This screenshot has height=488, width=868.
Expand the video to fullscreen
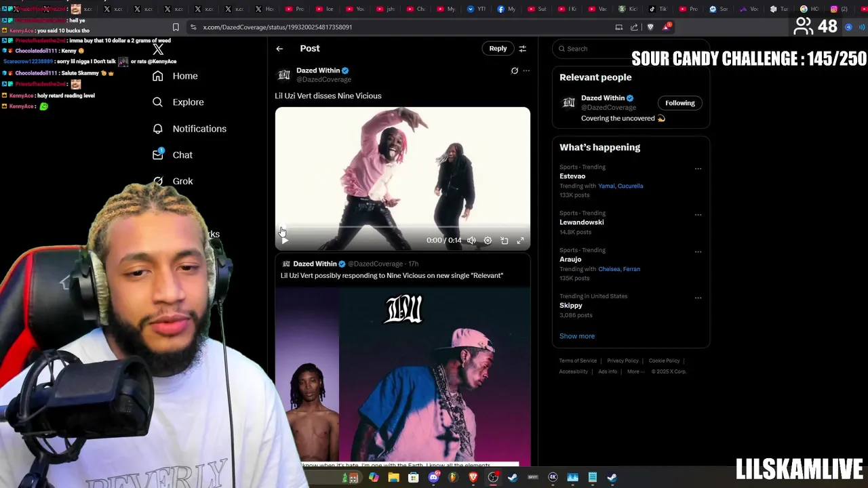520,241
